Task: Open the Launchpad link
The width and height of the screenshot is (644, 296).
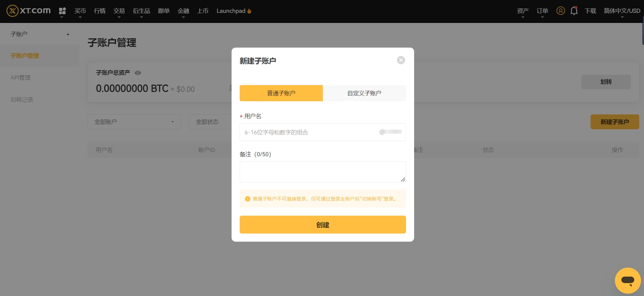Action: click(x=231, y=11)
